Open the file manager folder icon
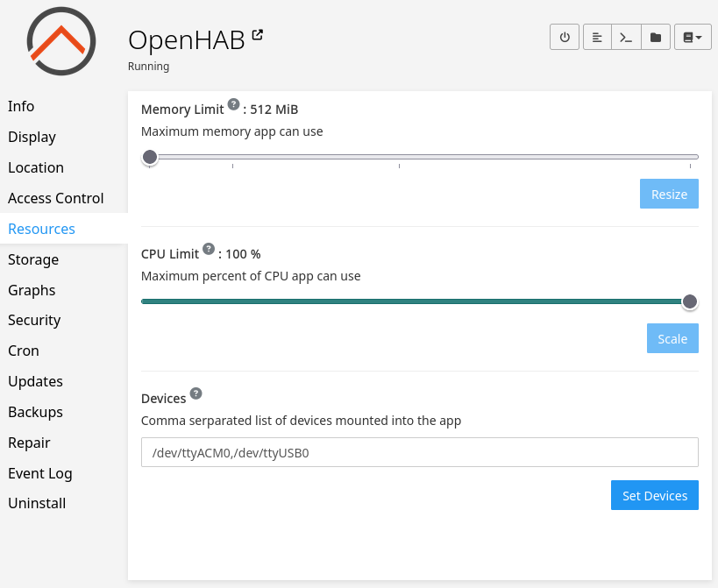 coord(655,38)
